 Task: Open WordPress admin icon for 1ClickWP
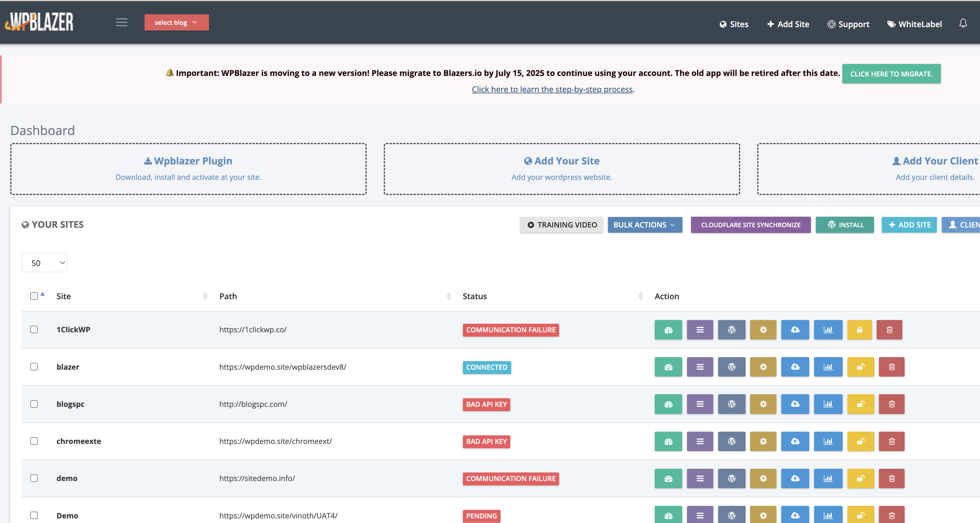click(732, 330)
